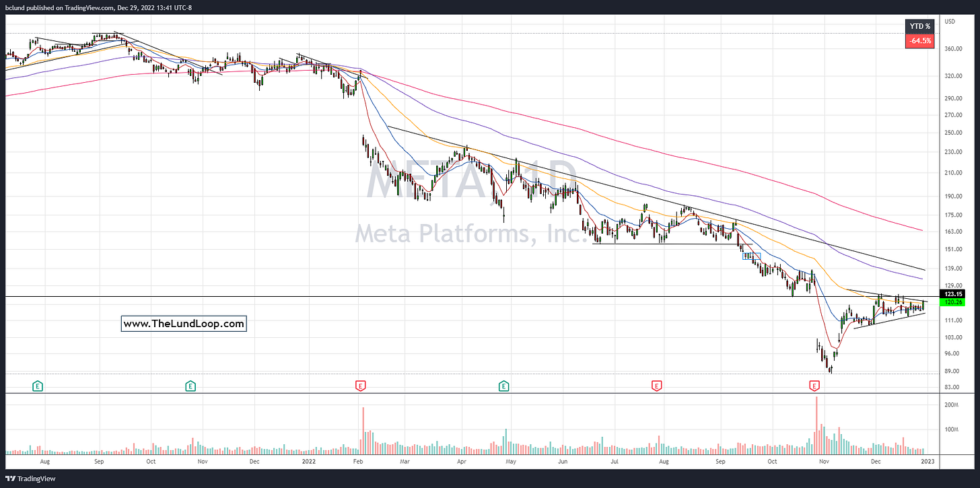Click the 151.00 price axis value
980x488 pixels.
pyautogui.click(x=953, y=249)
